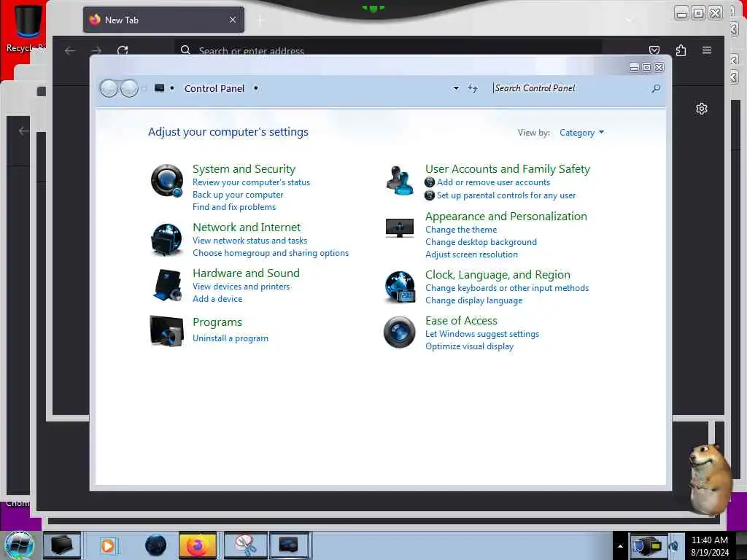Click Snipping Tool icon in the taskbar
This screenshot has width=747, height=560.
point(246,545)
